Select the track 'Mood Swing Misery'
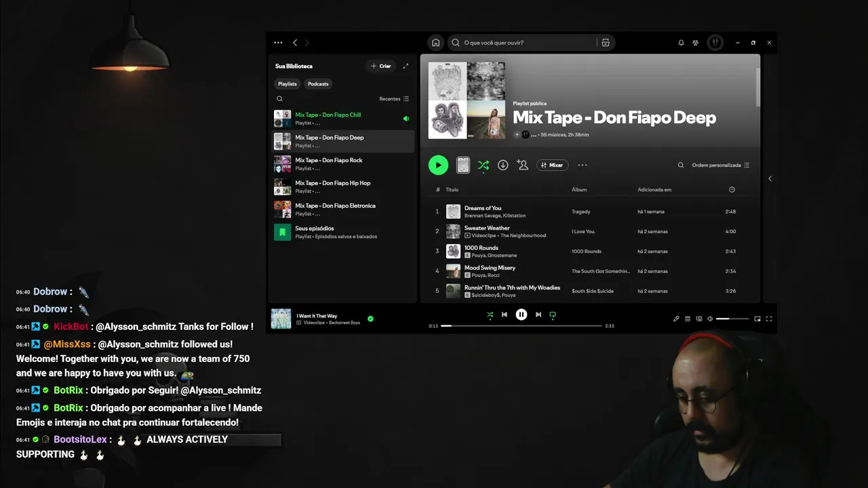Image resolution: width=868 pixels, height=488 pixels. 490,268
